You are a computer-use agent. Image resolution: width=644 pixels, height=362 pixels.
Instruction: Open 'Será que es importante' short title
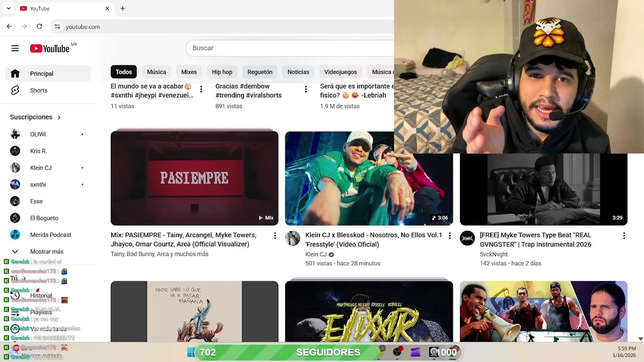point(357,90)
